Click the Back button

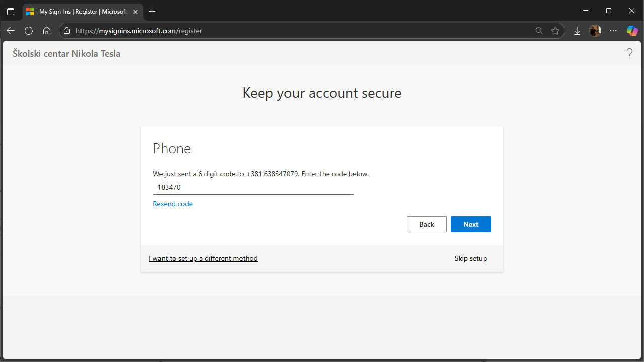(427, 224)
